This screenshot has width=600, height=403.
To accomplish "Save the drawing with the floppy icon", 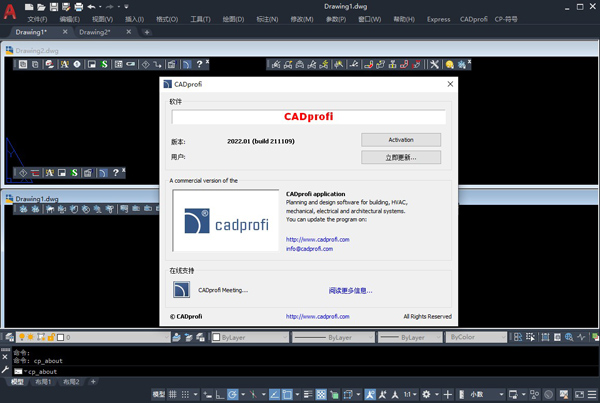I will tap(54, 7).
